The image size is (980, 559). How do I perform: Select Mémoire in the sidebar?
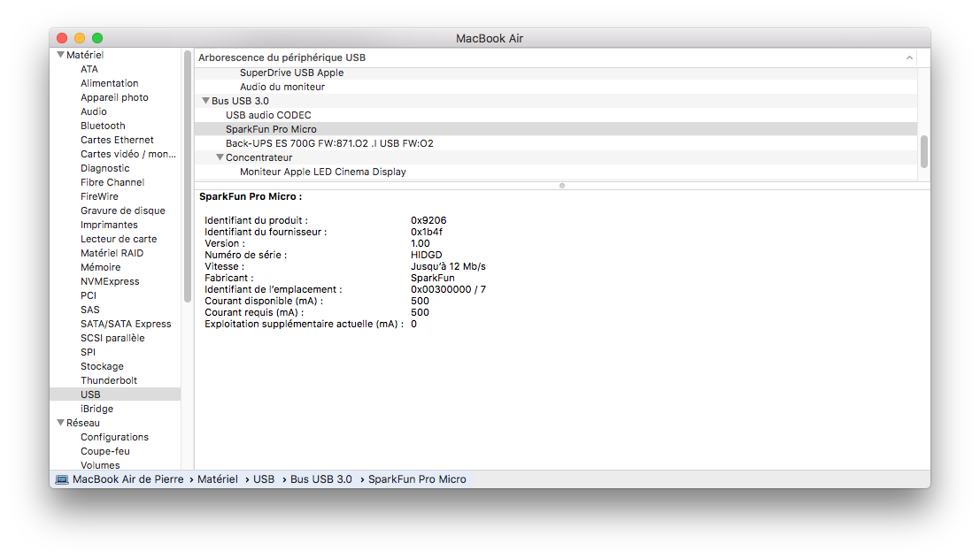pyautogui.click(x=101, y=267)
